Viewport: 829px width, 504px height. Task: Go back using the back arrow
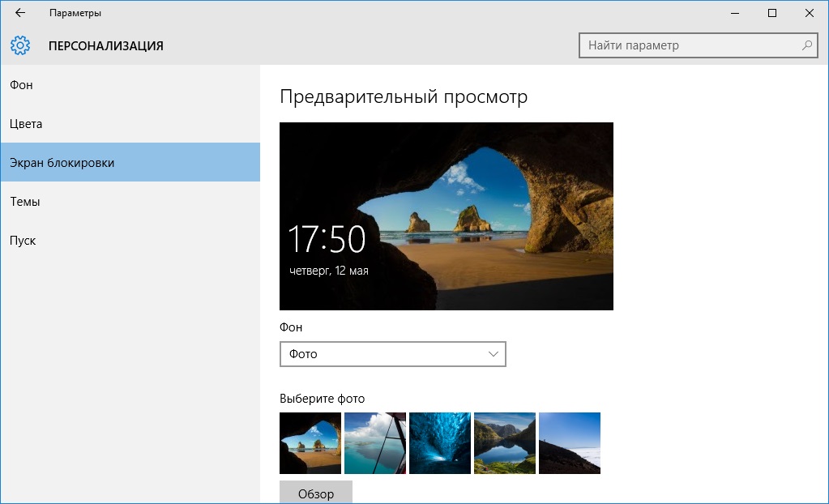[x=19, y=13]
